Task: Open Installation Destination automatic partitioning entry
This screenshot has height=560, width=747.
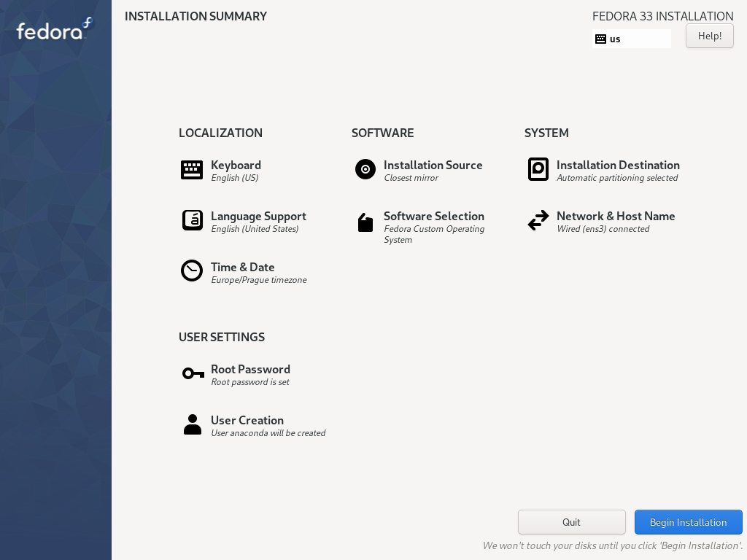Action: 618,171
